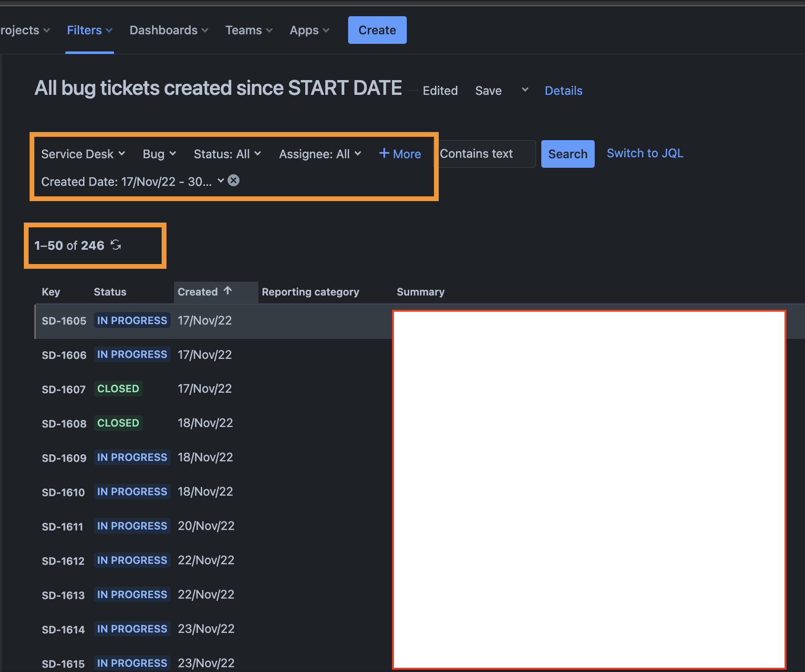This screenshot has height=672, width=805.
Task: Click the Search button
Action: (x=568, y=154)
